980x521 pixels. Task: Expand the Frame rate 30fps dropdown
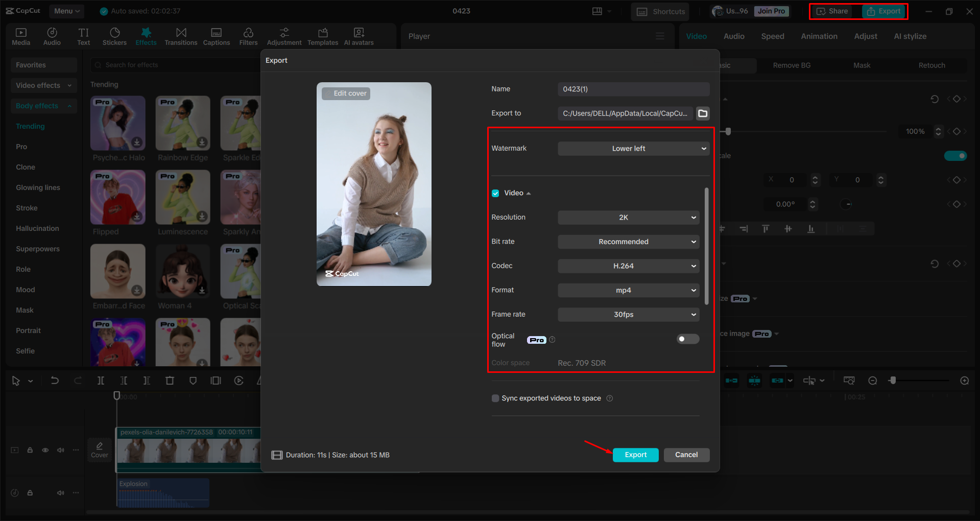628,315
